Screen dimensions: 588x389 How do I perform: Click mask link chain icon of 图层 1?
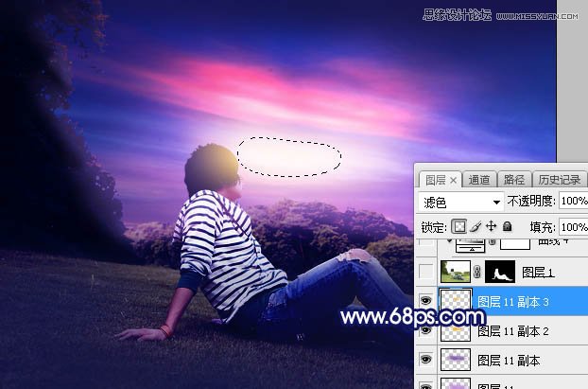pyautogui.click(x=477, y=272)
